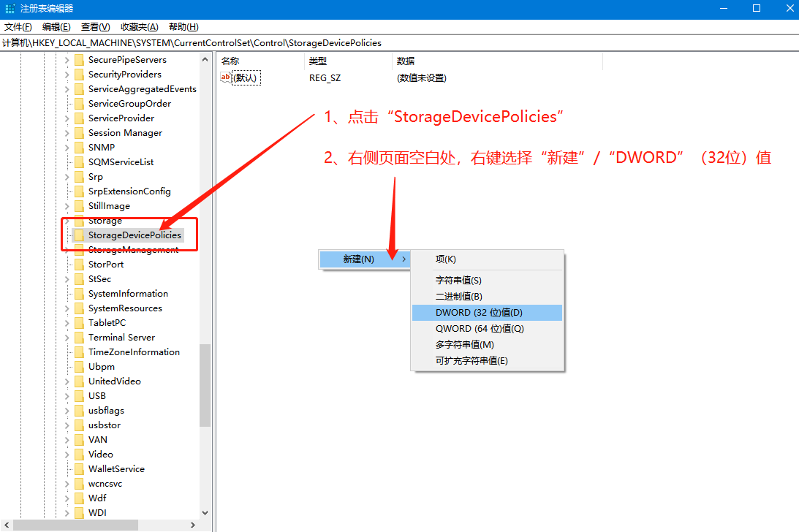Click the Registry Editor app icon in title bar

pyautogui.click(x=10, y=9)
